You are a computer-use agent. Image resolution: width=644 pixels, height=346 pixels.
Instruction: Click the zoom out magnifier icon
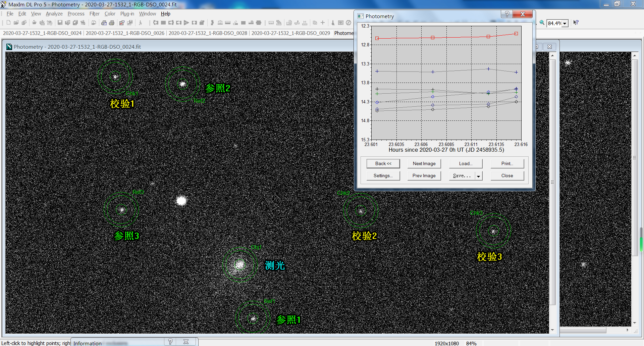[542, 23]
